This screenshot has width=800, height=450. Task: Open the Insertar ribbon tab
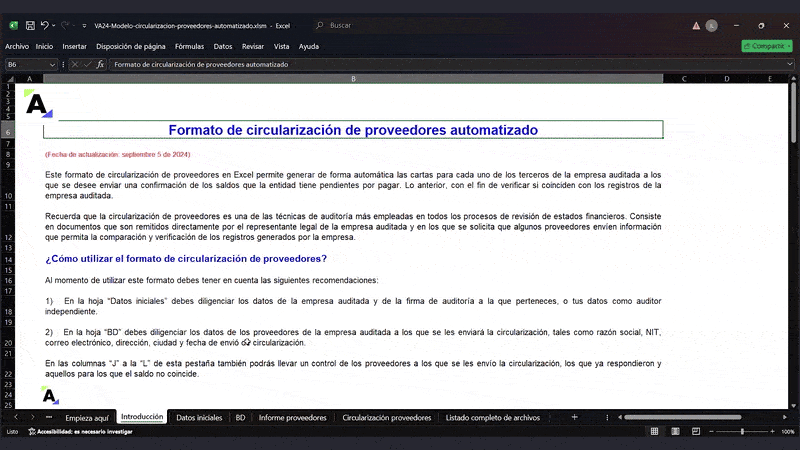pos(74,46)
